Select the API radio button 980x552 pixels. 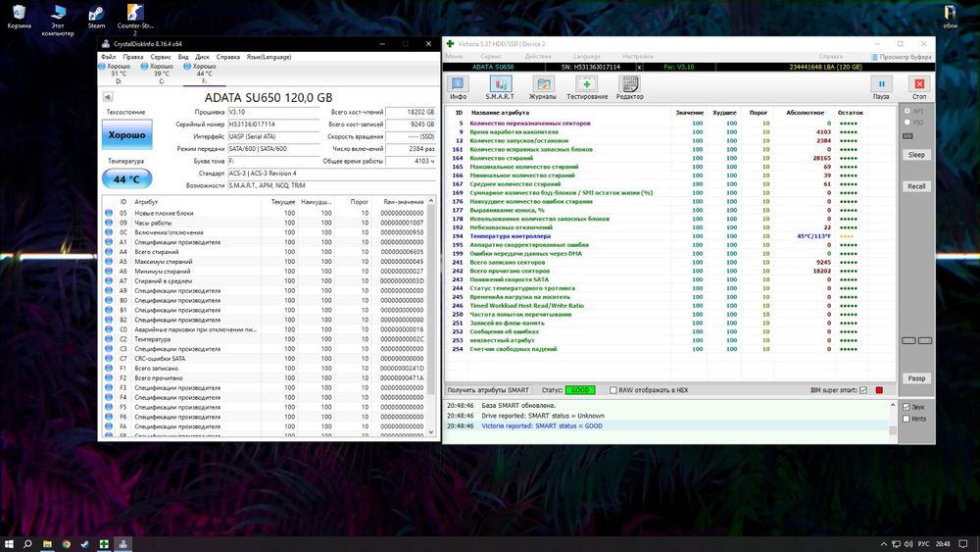pos(907,111)
